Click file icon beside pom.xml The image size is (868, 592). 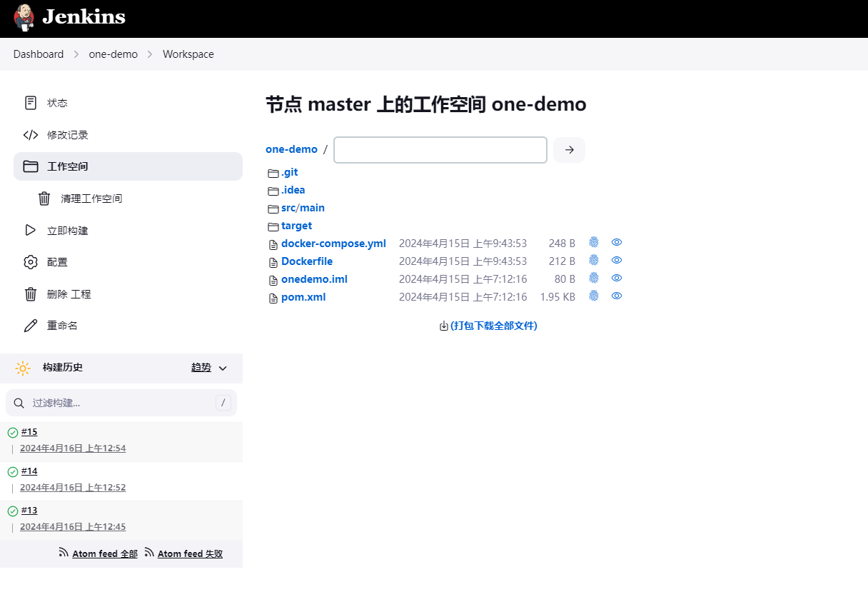click(273, 298)
